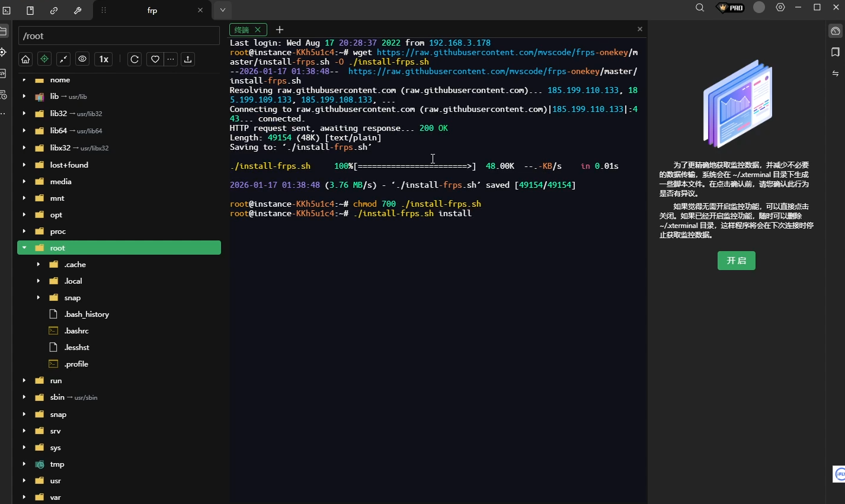Click the chain link icon in the top bar

54,10
